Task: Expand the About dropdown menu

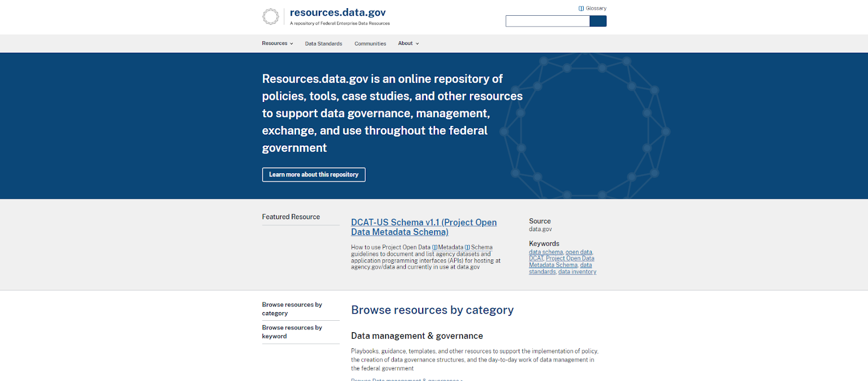Action: point(409,43)
